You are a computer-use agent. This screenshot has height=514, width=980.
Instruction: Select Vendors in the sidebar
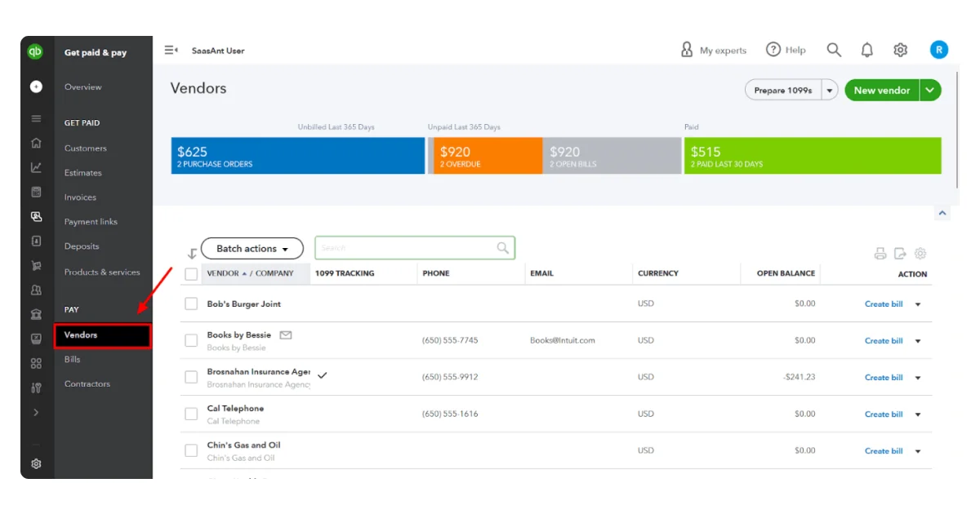(103, 335)
